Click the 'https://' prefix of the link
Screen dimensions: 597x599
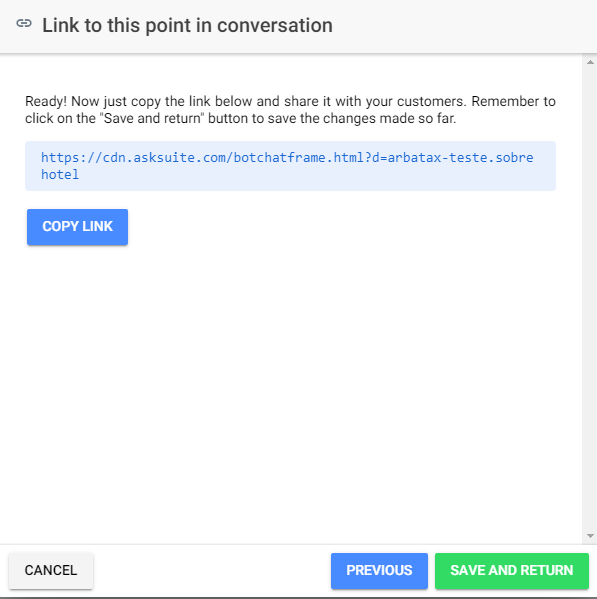[x=72, y=157]
